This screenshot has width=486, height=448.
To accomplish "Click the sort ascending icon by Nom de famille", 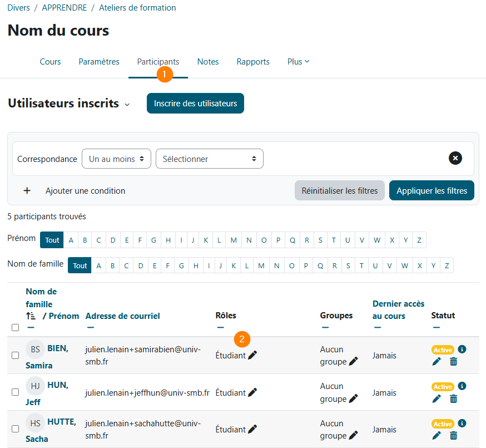I will [31, 316].
